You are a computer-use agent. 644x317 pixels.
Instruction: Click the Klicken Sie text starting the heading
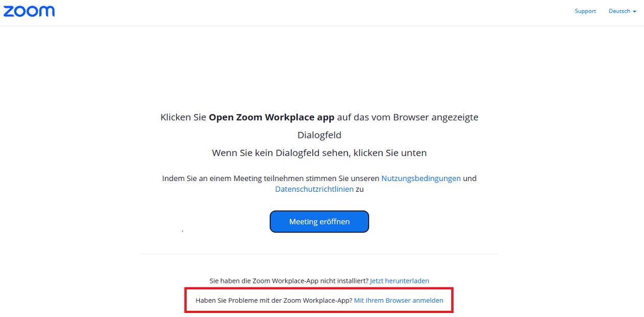pyautogui.click(x=183, y=117)
